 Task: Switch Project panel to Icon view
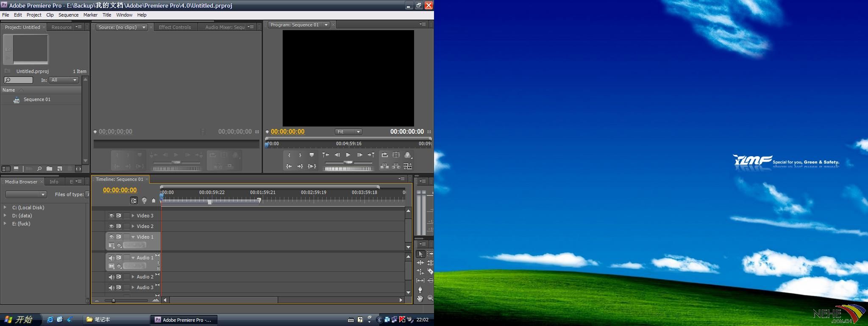(x=16, y=169)
